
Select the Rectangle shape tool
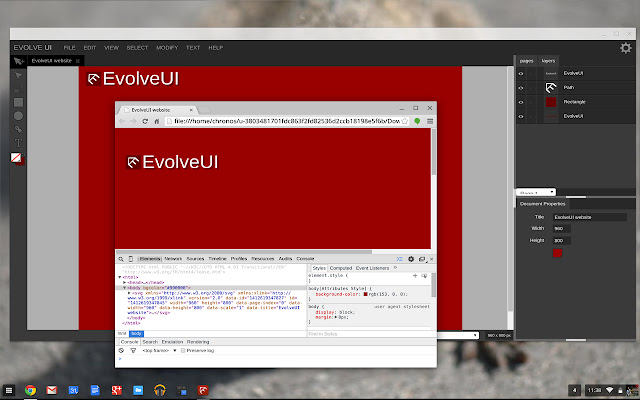pos(18,102)
